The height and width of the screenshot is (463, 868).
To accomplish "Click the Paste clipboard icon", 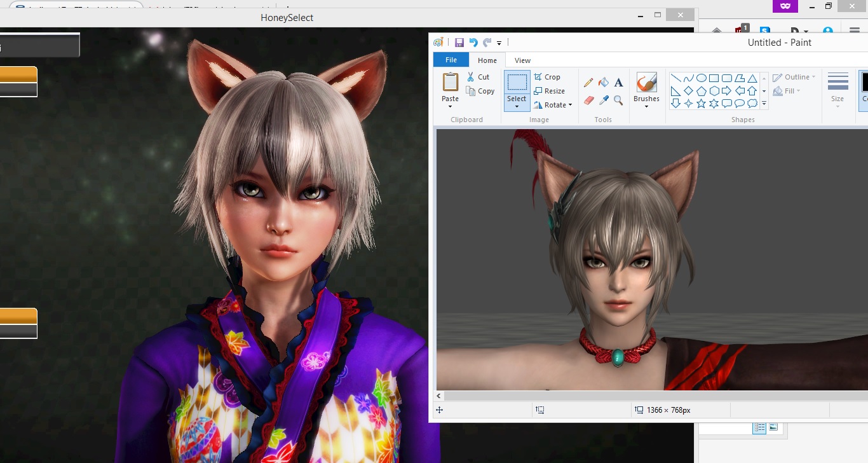I will click(451, 82).
